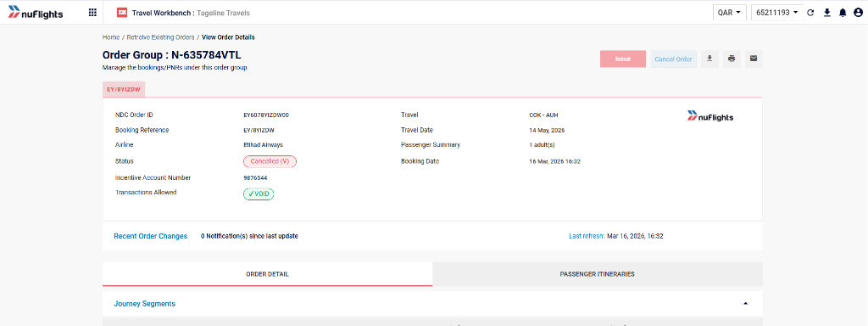Click the Travel Workbench title text
868x326 pixels.
coord(163,13)
